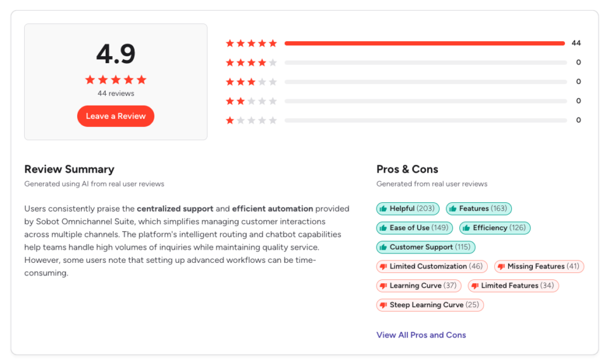Open the View All Pros and Cons link
610x364 pixels.
click(x=421, y=335)
